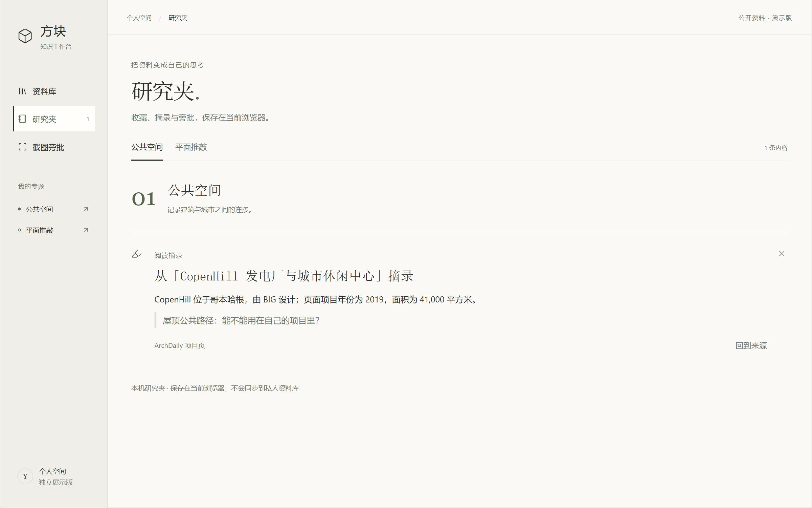Go to 个人空间 in breadcrumb

click(x=139, y=18)
